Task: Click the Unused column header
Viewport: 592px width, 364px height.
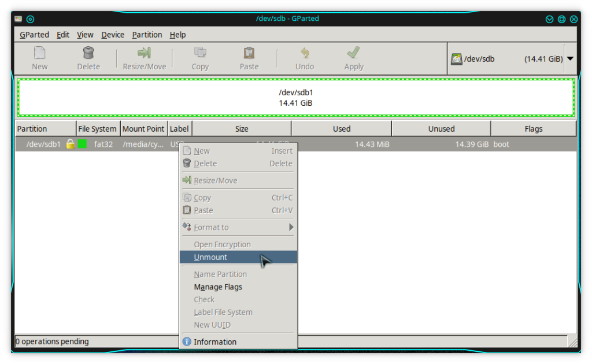Action: (x=441, y=129)
